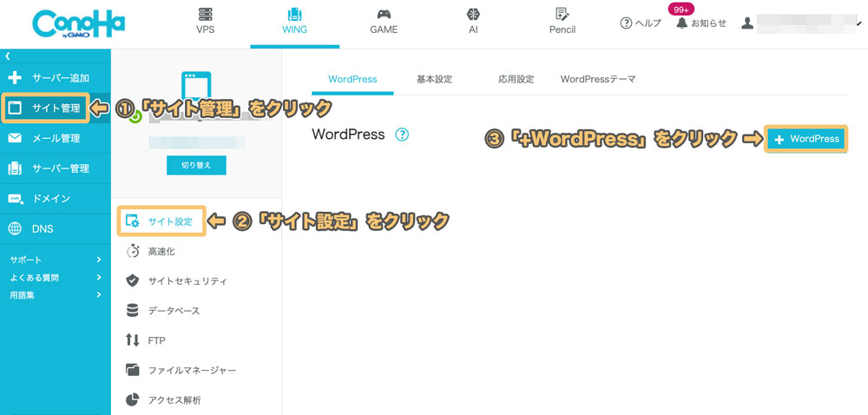Click the + WordPress button
This screenshot has height=415, width=868.
pyautogui.click(x=806, y=139)
